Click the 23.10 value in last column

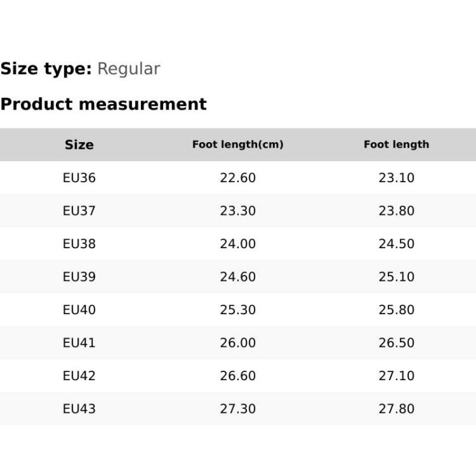396,178
